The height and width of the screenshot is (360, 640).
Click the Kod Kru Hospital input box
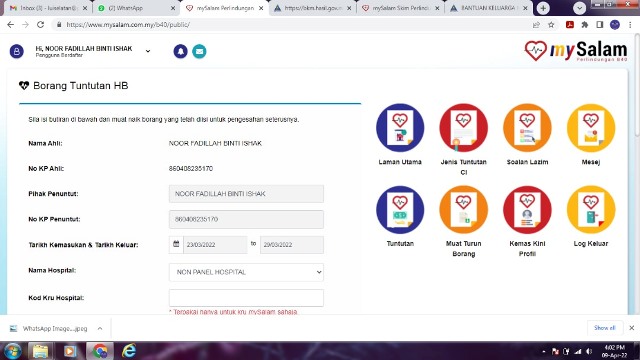246,298
